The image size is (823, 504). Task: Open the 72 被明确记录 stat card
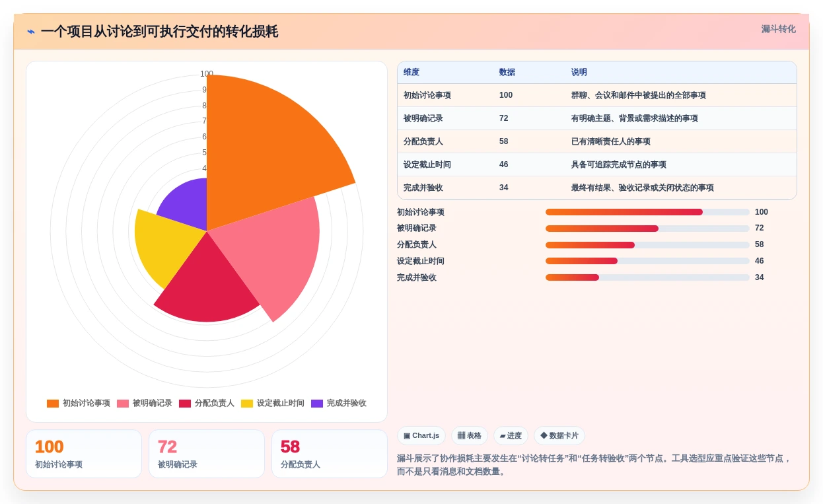tap(207, 454)
